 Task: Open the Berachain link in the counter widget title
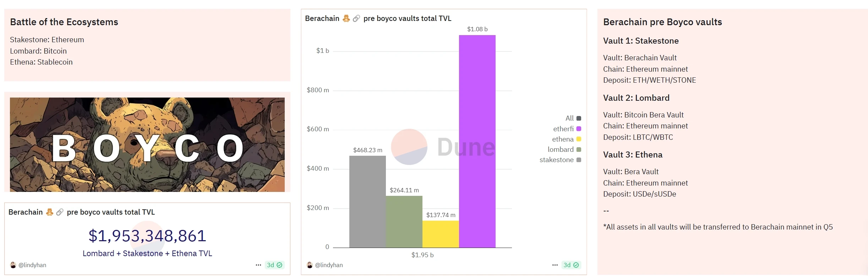point(26,212)
